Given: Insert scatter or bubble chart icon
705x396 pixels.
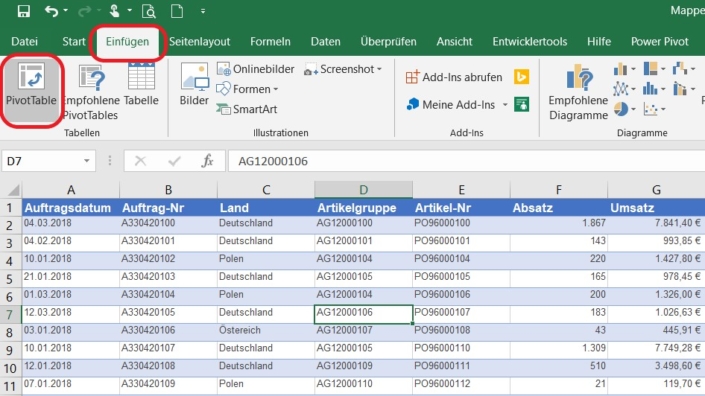Looking at the screenshot, I should pos(654,109).
